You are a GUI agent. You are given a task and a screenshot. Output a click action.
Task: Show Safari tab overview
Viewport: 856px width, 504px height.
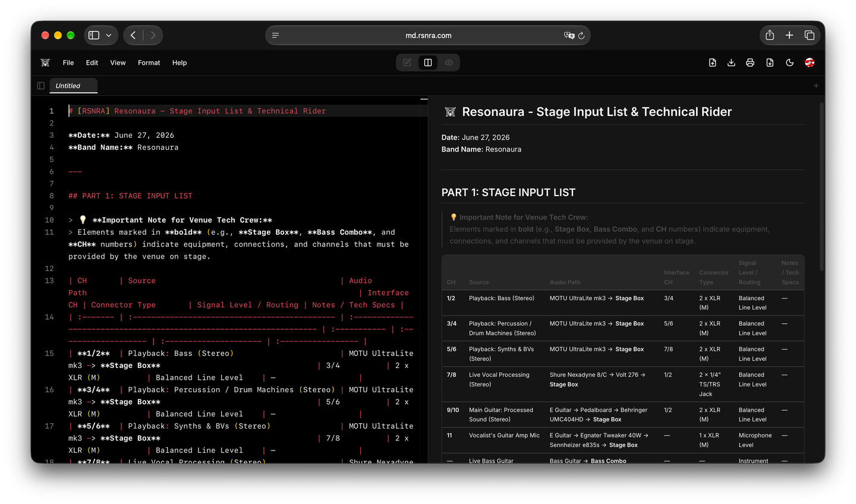click(809, 35)
